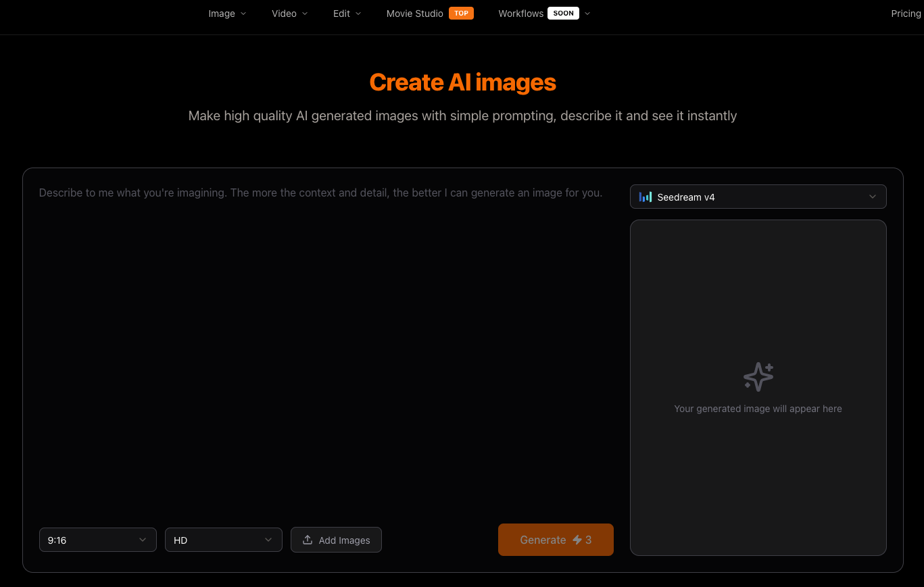Open the Image navigation menu

[x=222, y=13]
